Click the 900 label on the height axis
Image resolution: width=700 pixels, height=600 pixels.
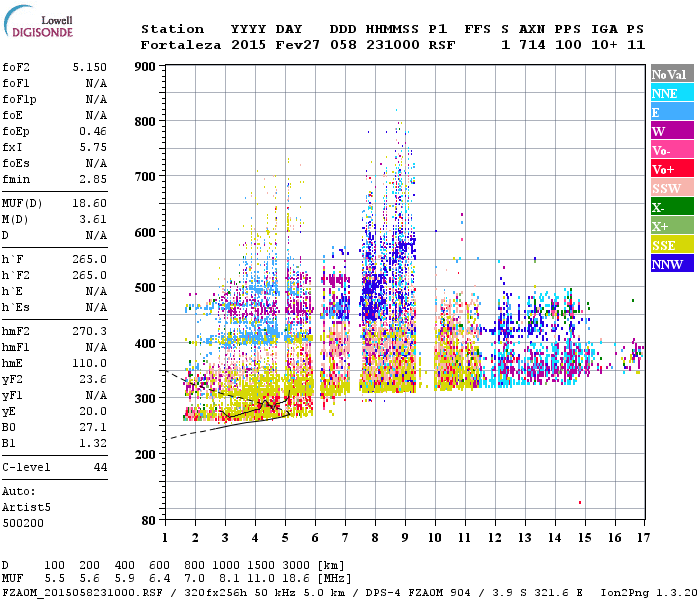(x=146, y=67)
